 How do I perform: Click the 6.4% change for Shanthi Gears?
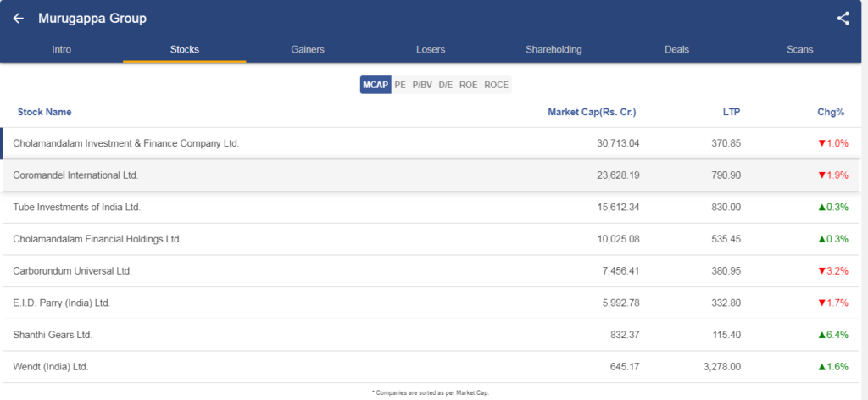pyautogui.click(x=833, y=335)
